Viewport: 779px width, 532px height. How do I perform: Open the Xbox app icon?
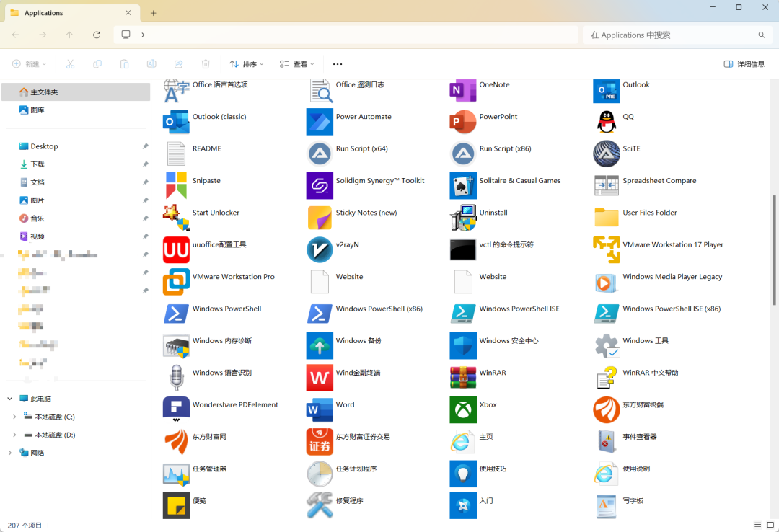(462, 409)
